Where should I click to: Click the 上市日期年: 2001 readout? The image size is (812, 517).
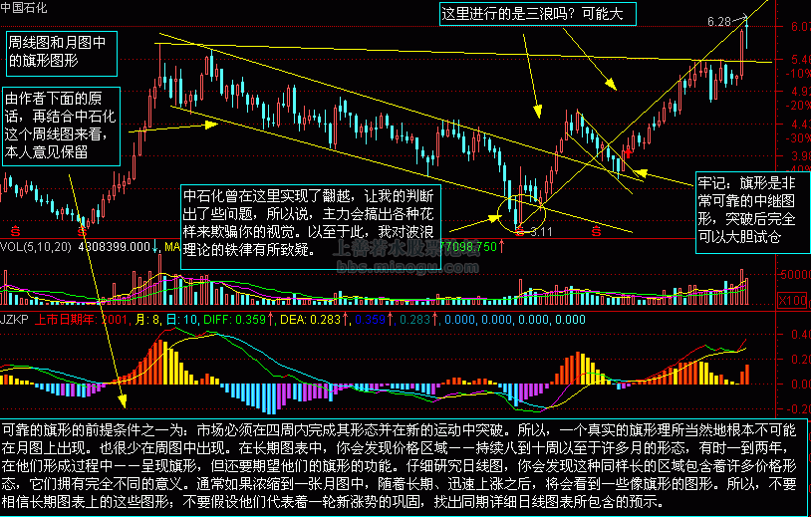[82, 320]
